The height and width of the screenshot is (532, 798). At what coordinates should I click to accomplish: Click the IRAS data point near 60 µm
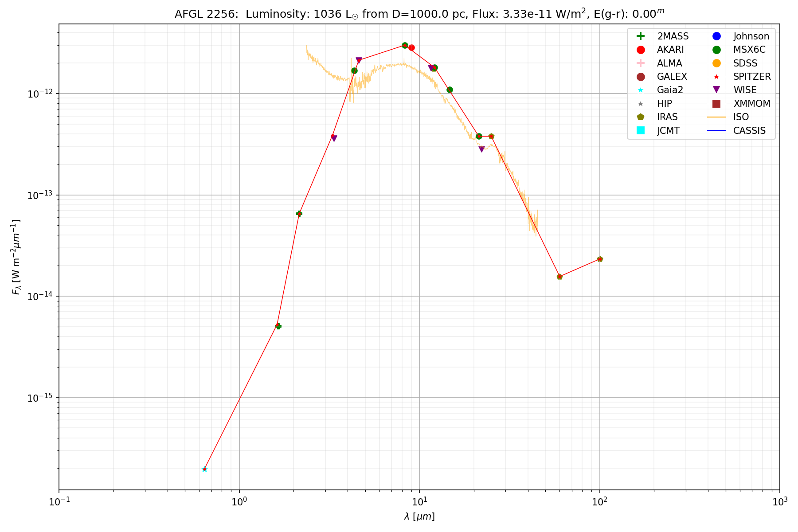[559, 277]
